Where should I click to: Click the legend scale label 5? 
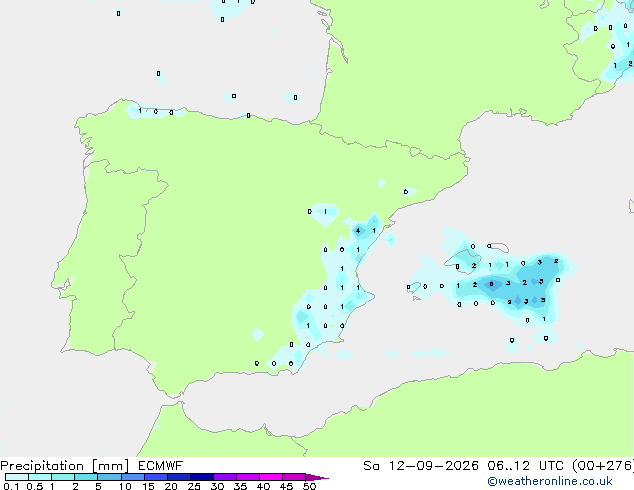coord(98,486)
